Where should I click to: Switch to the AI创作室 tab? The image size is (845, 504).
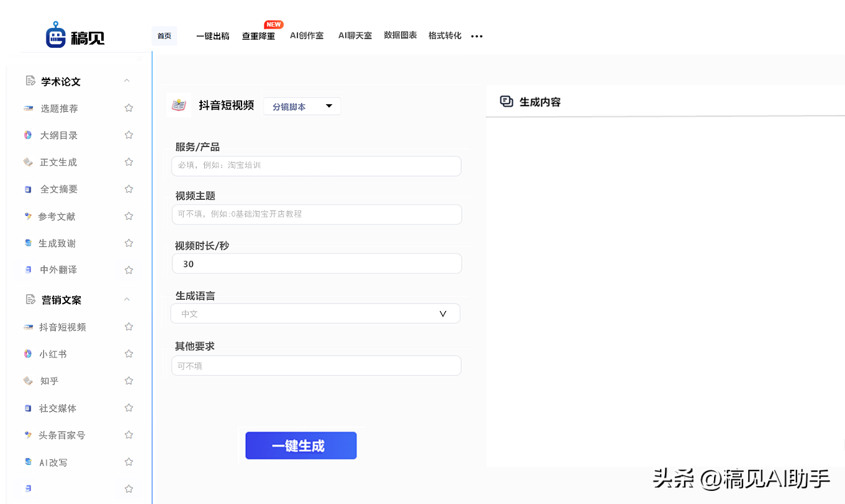[x=307, y=36]
